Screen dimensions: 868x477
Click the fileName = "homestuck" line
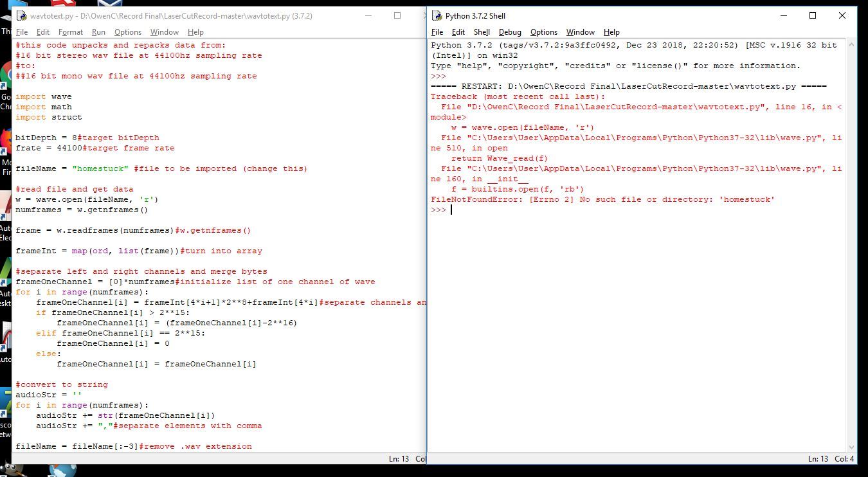[161, 169]
